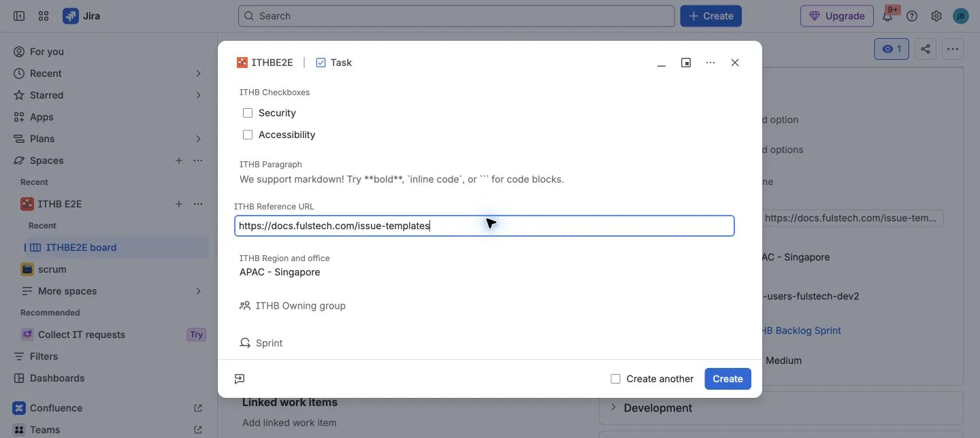Click the plus icon next to Spaces
This screenshot has width=980, height=438.
click(x=179, y=161)
